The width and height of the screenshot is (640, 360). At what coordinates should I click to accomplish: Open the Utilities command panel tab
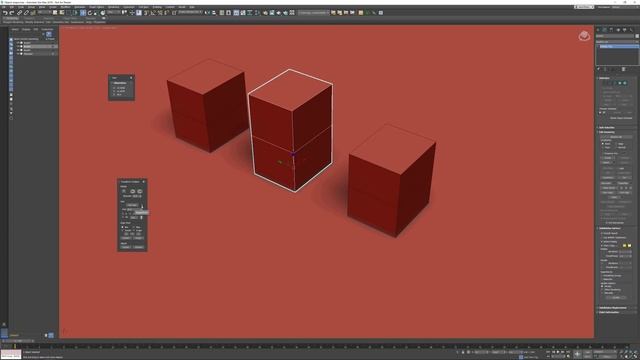[631, 30]
